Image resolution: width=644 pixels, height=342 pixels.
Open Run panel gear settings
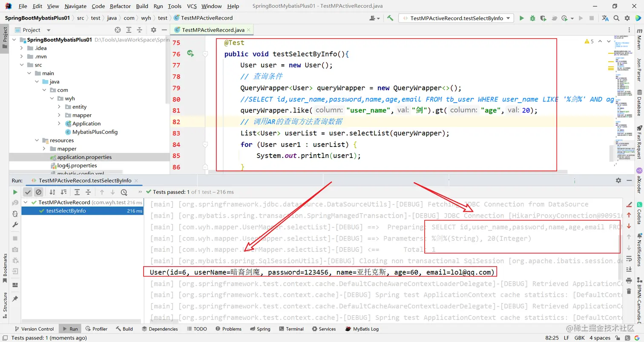coord(618,181)
